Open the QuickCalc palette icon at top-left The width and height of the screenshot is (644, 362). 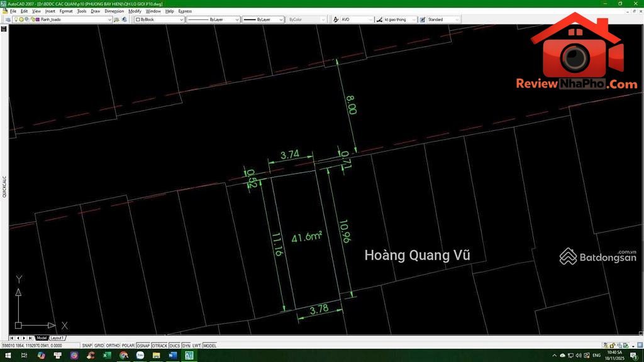(4, 29)
